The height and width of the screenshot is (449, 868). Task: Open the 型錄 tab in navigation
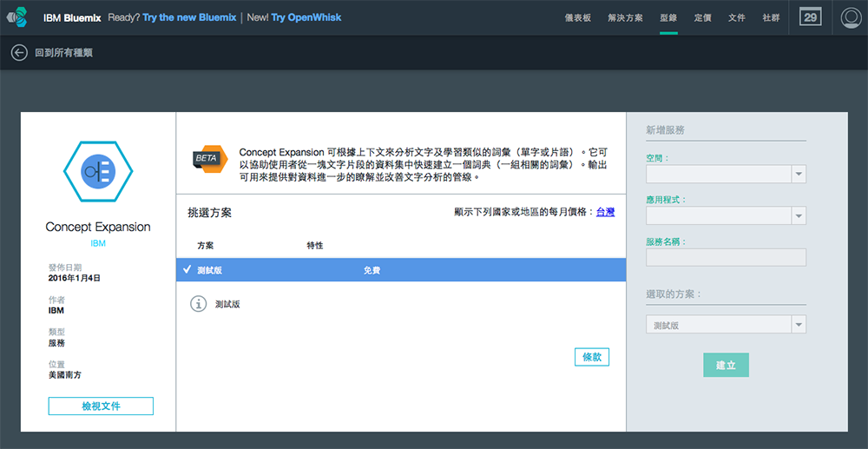tap(668, 17)
